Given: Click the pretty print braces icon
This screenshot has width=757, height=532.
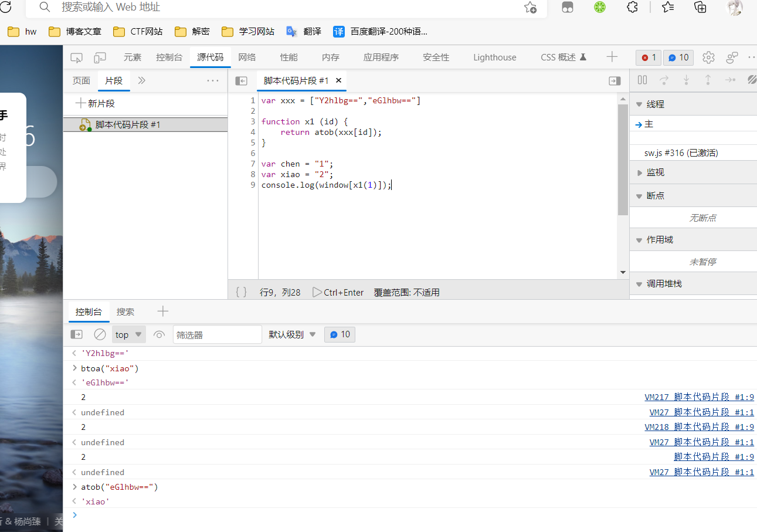Looking at the screenshot, I should [241, 292].
